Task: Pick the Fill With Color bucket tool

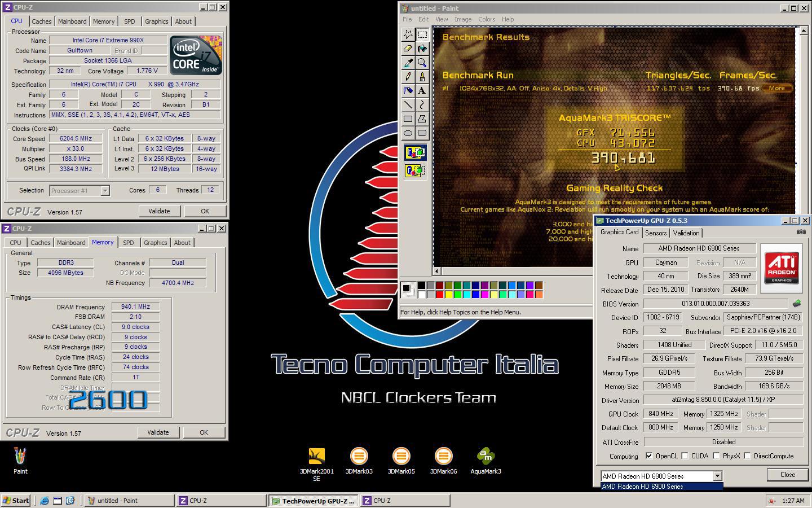Action: (x=422, y=49)
